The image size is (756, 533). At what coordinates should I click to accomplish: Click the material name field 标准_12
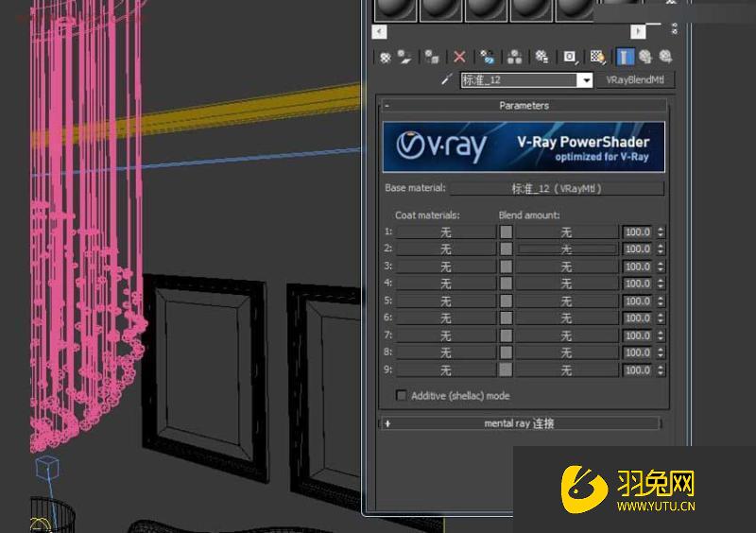519,80
